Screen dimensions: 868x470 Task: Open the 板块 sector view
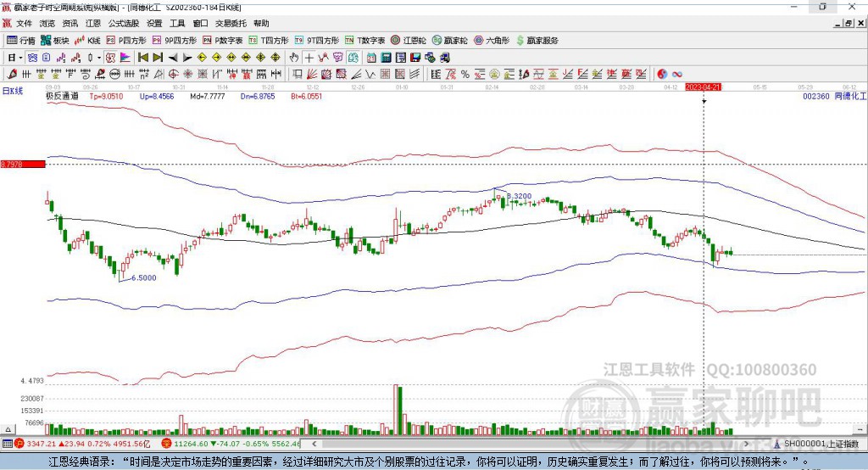[x=55, y=41]
